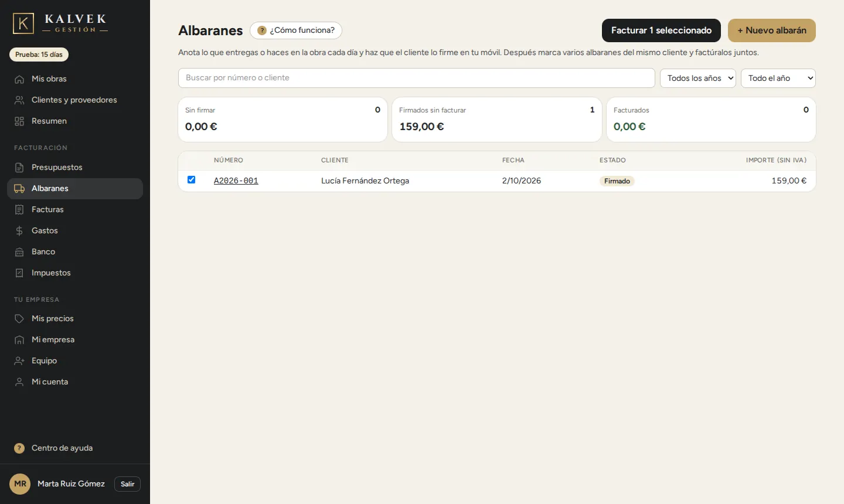Click the IMPORTE (SIN IVA) column header
This screenshot has width=844, height=504.
[x=776, y=161]
